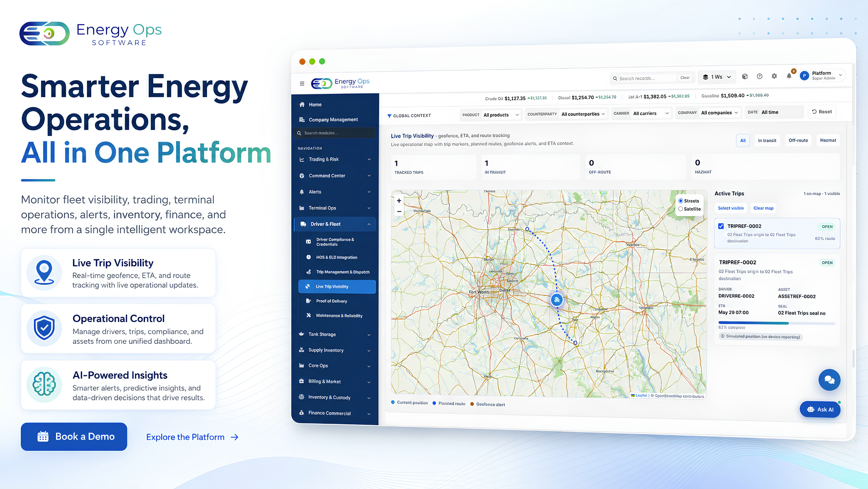Select the Hazmat filter tab
Image resolution: width=868 pixels, height=489 pixels.
point(828,140)
